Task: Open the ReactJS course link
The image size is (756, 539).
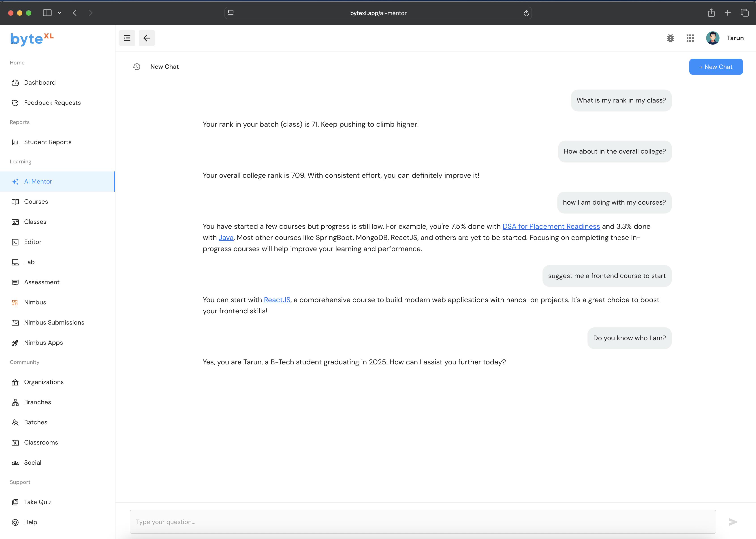Action: tap(277, 300)
